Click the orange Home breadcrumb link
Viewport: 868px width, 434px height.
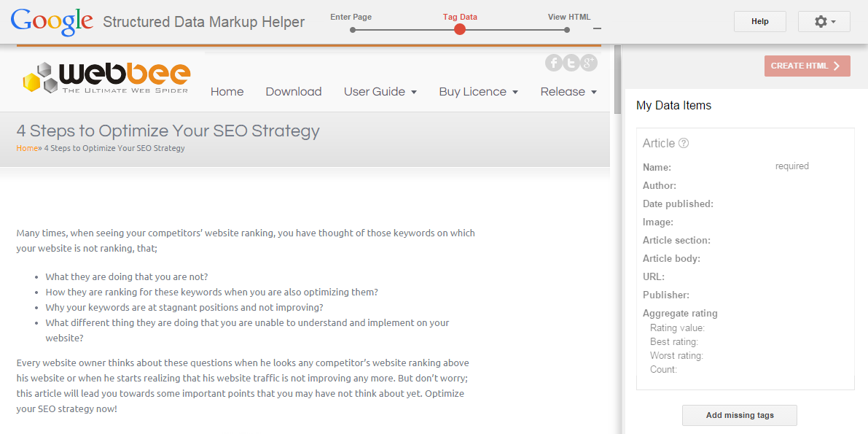pyautogui.click(x=27, y=148)
